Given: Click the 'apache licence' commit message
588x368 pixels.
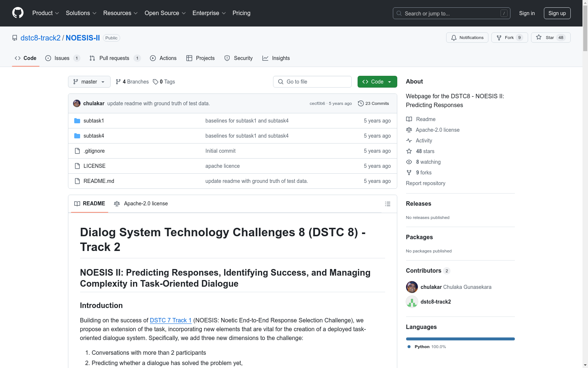Looking at the screenshot, I should (222, 166).
